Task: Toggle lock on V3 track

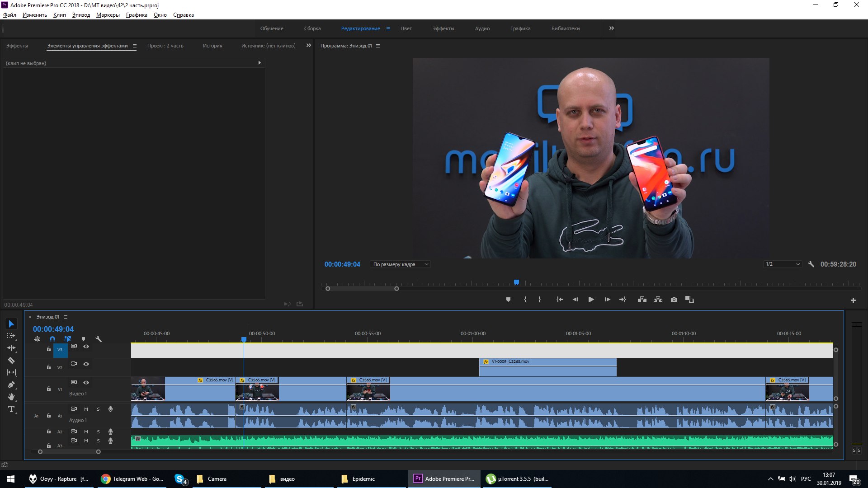Action: tap(49, 349)
